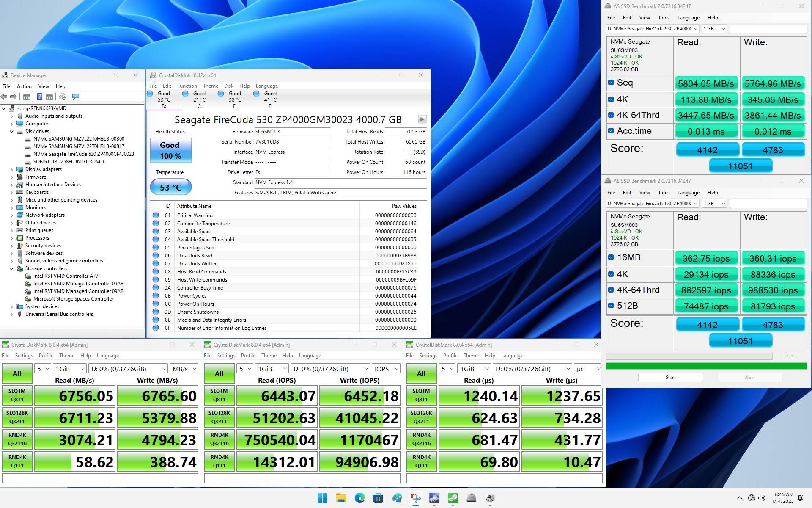Click Show/Hide Console Tree toolbar icon
Screen dimensions: 812x508
click(x=26, y=97)
